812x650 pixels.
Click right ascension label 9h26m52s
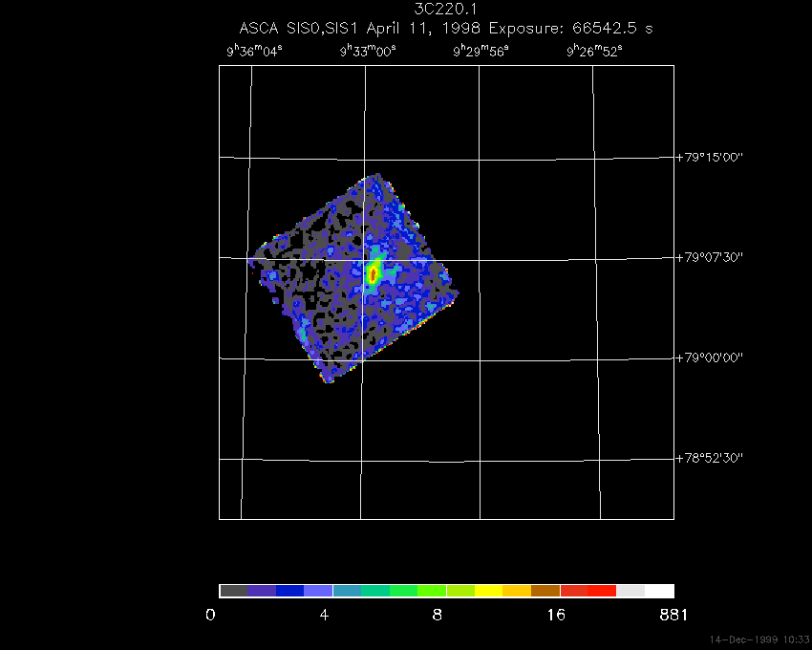(x=594, y=51)
